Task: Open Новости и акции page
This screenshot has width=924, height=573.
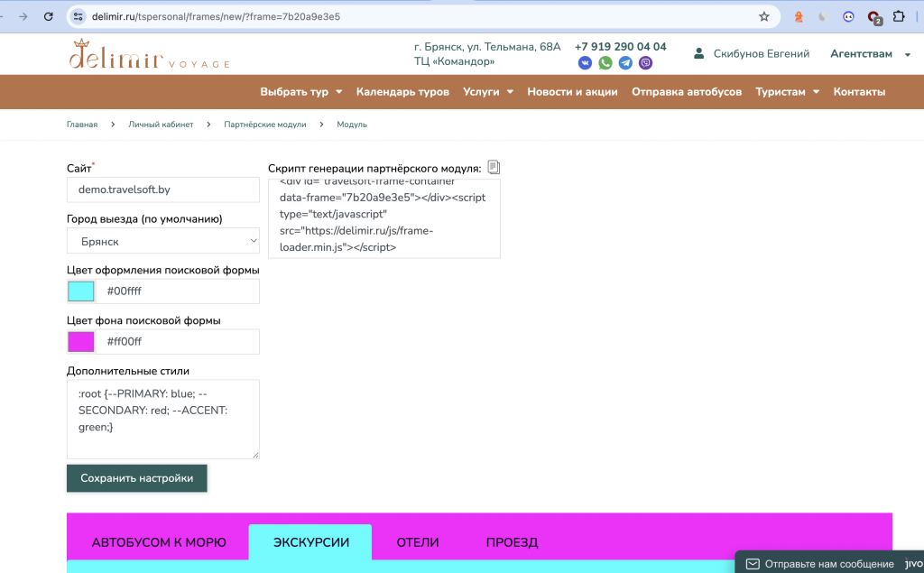Action: (x=572, y=92)
